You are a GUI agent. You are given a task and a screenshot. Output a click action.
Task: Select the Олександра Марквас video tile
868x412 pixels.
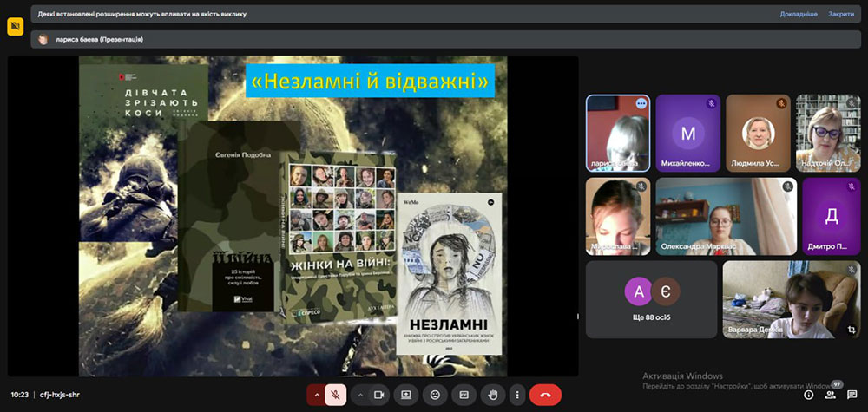pyautogui.click(x=727, y=216)
